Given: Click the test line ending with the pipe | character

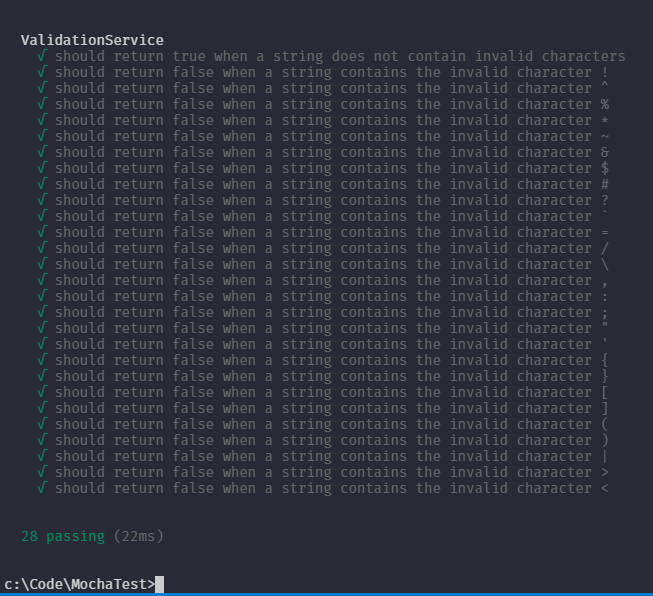Looking at the screenshot, I should (323, 456).
